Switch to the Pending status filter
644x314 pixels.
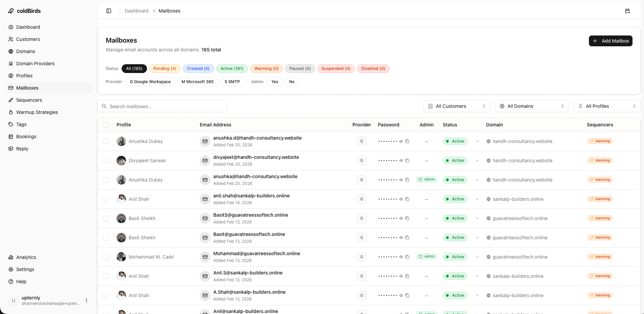pos(165,69)
